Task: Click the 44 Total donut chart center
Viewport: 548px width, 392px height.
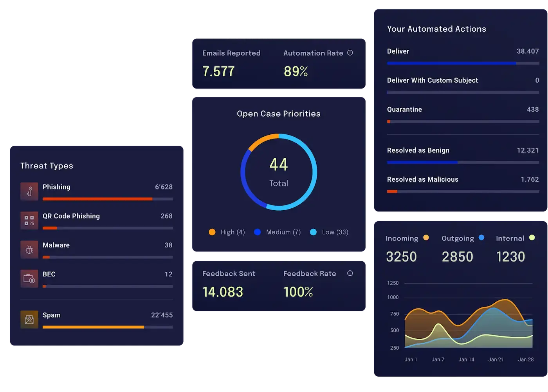Action: (279, 172)
